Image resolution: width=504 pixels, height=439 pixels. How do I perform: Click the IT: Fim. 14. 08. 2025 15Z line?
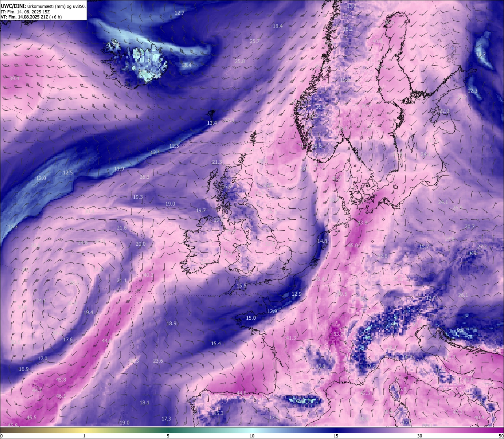pos(25,12)
